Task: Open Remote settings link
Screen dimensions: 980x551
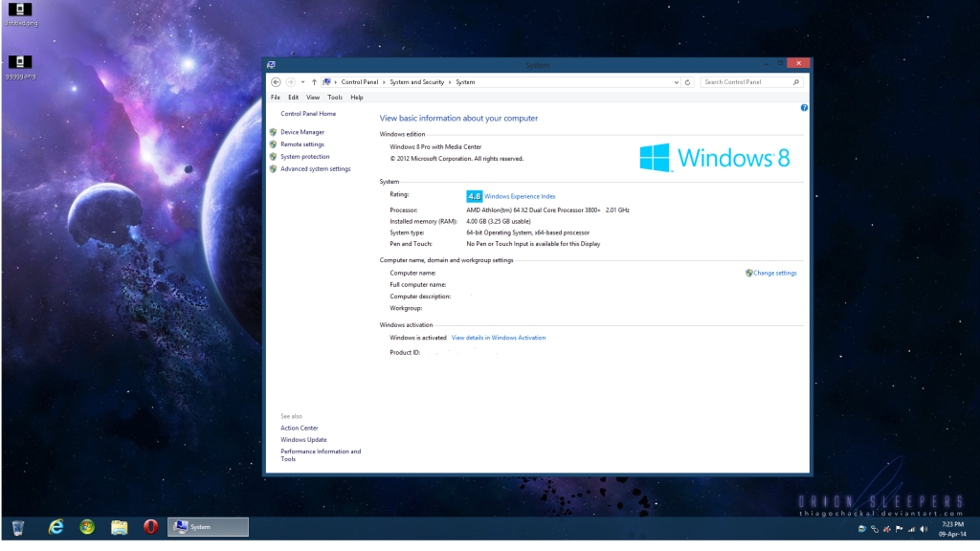Action: [301, 144]
